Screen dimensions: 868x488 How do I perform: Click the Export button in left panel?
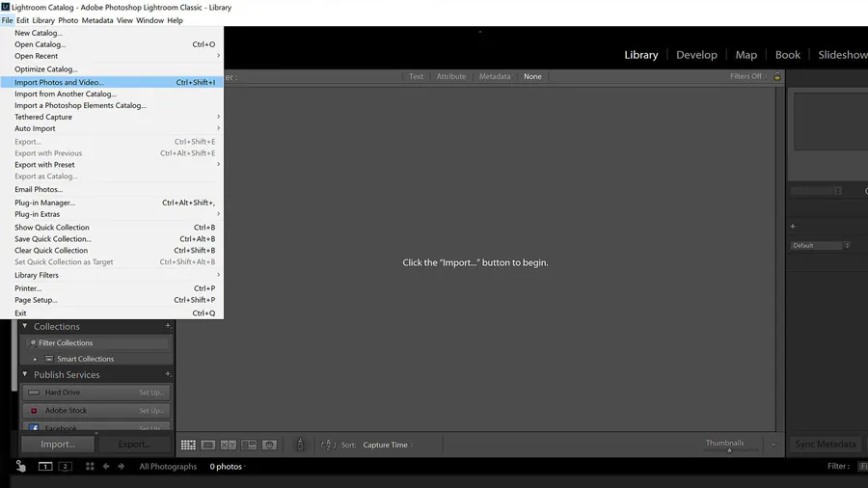point(133,445)
